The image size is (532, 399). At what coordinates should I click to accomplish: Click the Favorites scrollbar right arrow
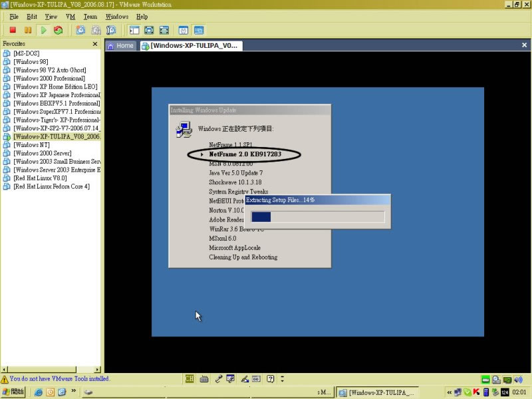click(x=98, y=370)
